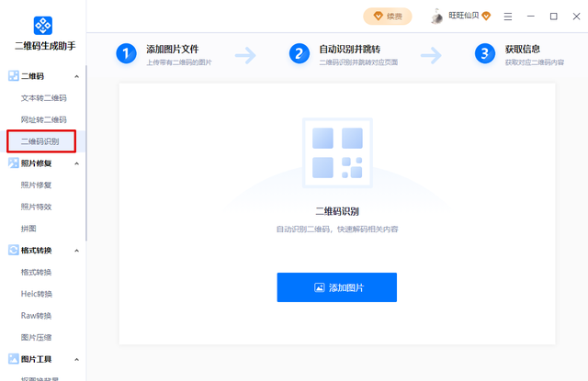The image size is (588, 381).
Task: Click the 二维码识别 heading in center panel
Action: [337, 211]
